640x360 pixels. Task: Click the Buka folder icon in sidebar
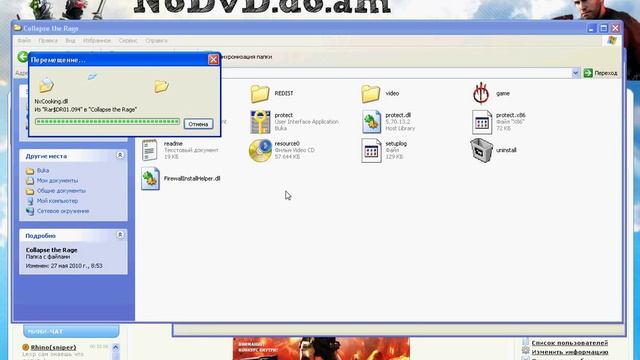(x=30, y=171)
